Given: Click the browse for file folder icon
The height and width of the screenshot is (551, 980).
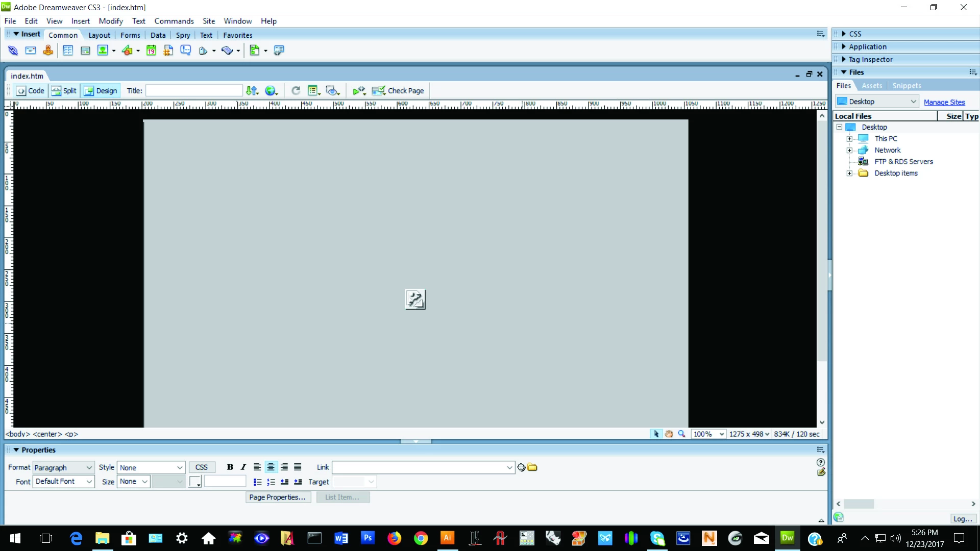Looking at the screenshot, I should coord(532,467).
